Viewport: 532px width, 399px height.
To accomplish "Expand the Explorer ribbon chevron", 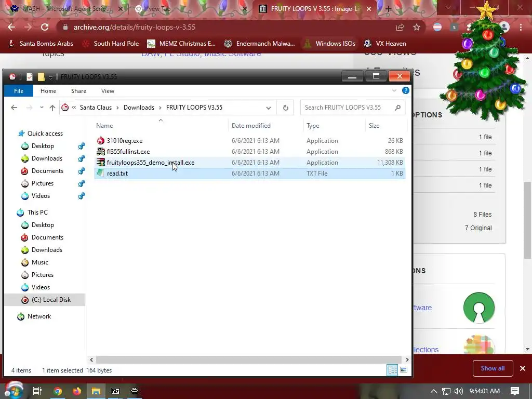I will click(394, 90).
